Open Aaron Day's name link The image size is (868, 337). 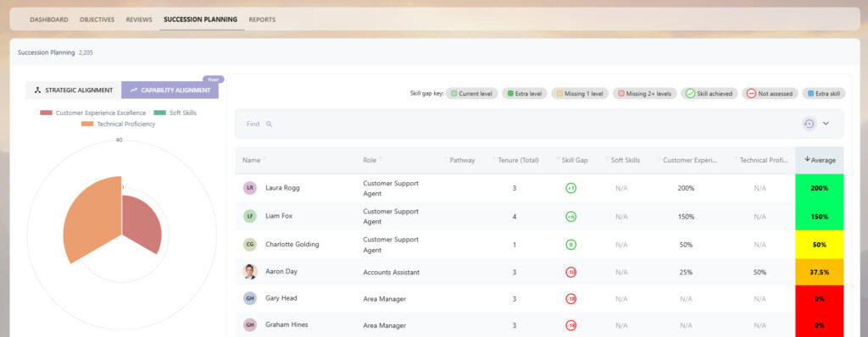tap(281, 272)
